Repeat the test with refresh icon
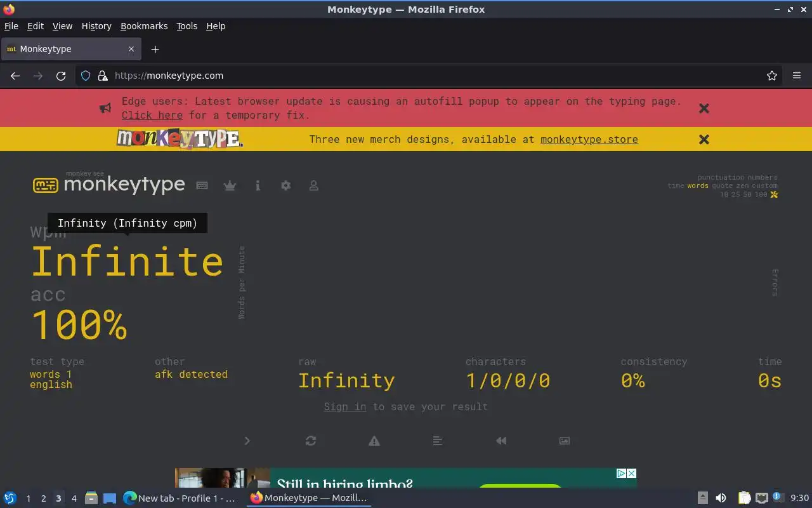The image size is (812, 508). pos(311,441)
